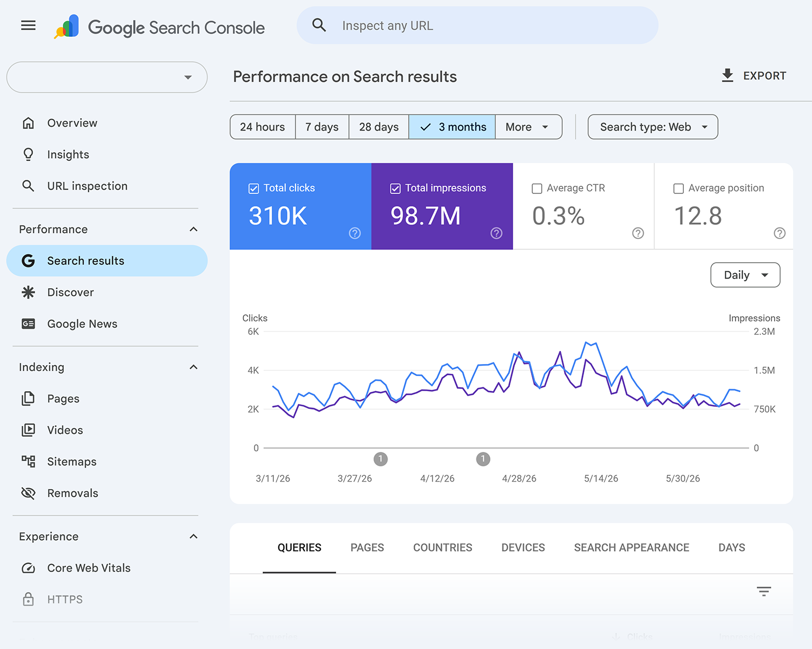
Task: Open the Discover report
Action: (x=107, y=292)
